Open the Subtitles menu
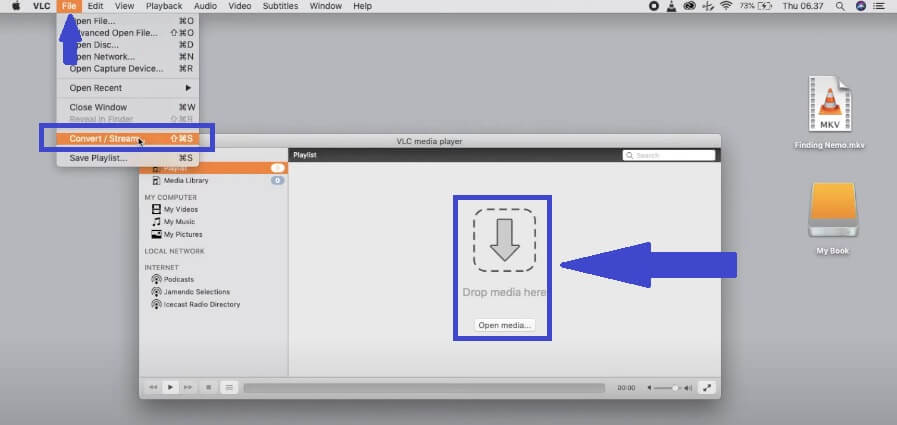 pyautogui.click(x=280, y=6)
